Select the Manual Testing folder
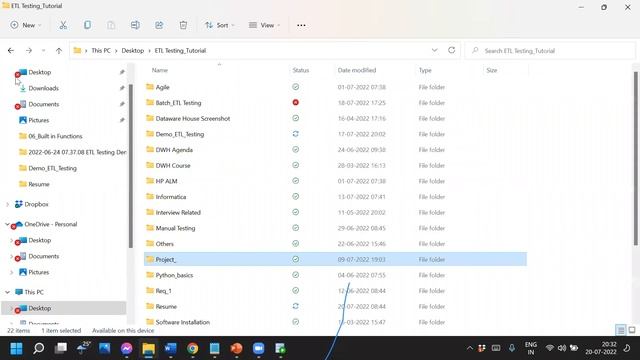 [x=175, y=228]
